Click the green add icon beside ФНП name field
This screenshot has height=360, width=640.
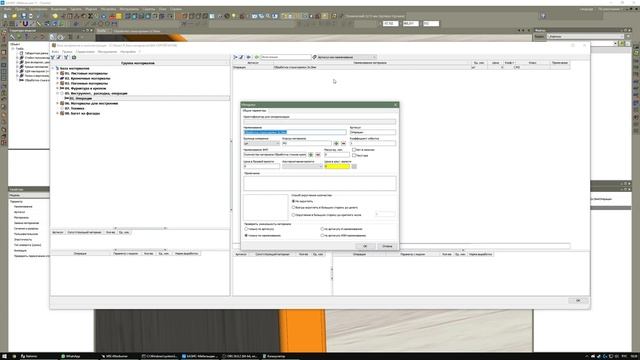click(311, 155)
